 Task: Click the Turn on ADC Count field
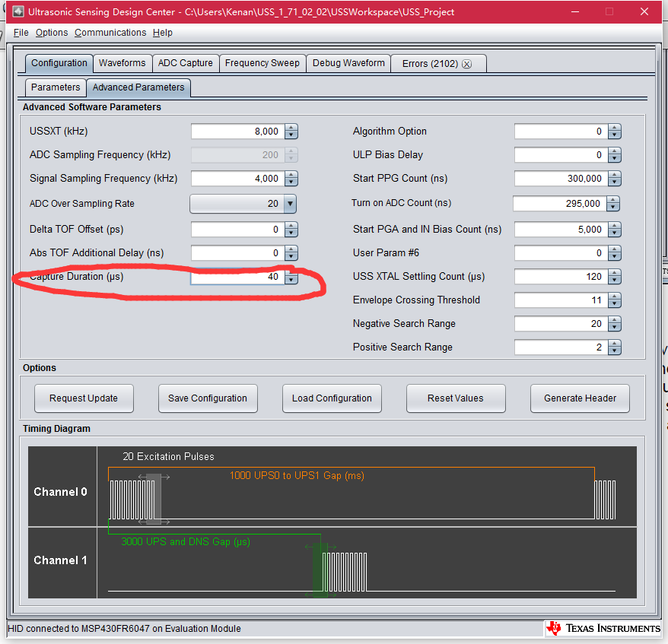point(559,204)
